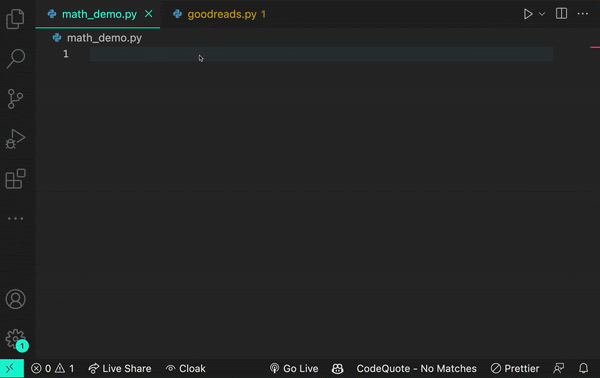Open the Extensions view
Viewport: 600px width, 378px height.
(x=15, y=179)
